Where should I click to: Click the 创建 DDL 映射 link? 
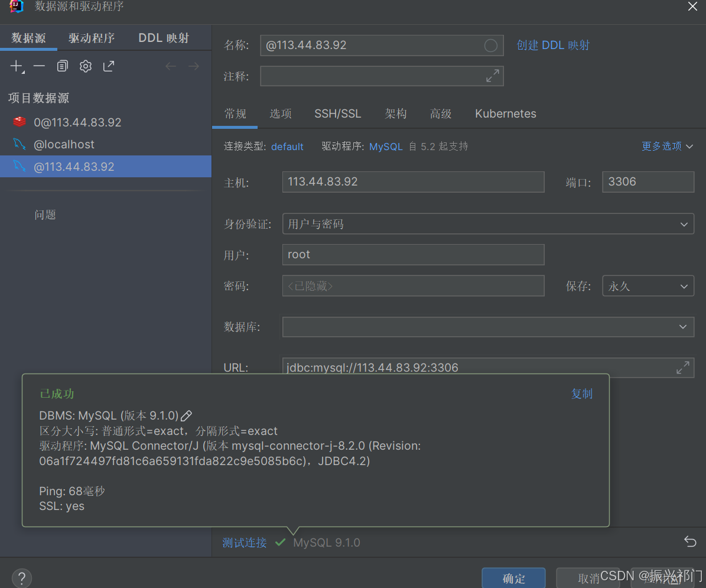[553, 45]
